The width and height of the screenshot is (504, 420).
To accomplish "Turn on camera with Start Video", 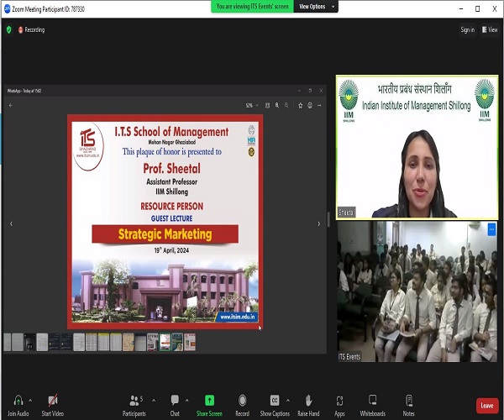I will point(53,405).
